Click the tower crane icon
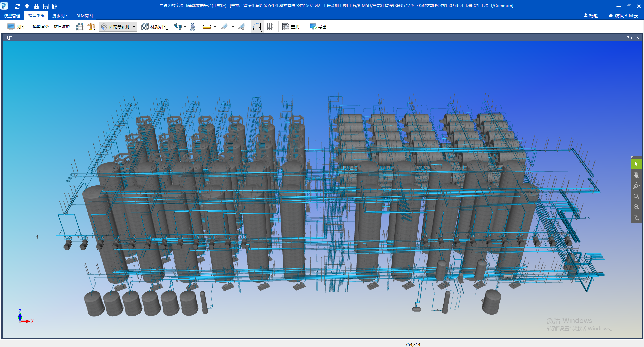 [91, 27]
